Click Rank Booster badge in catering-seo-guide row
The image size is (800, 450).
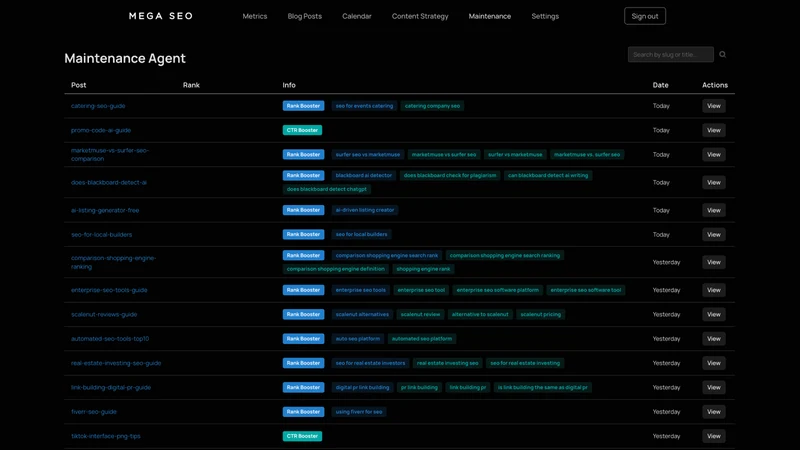tap(303, 106)
